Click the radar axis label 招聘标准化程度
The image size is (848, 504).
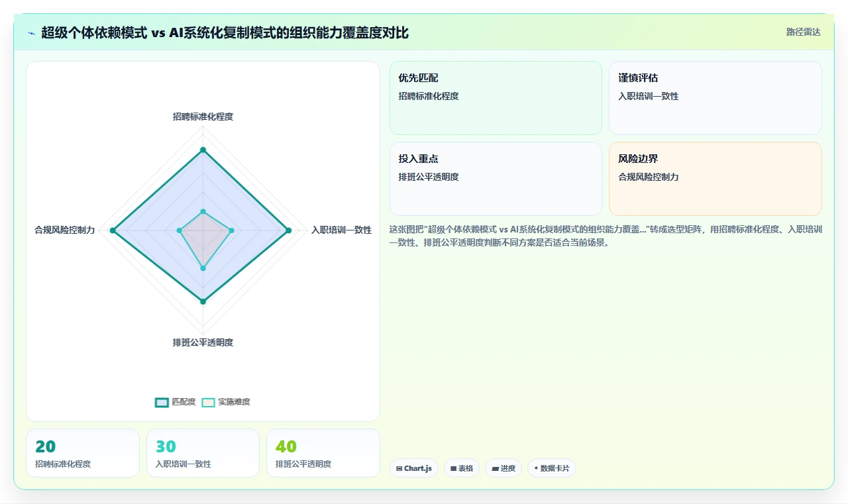tap(203, 117)
